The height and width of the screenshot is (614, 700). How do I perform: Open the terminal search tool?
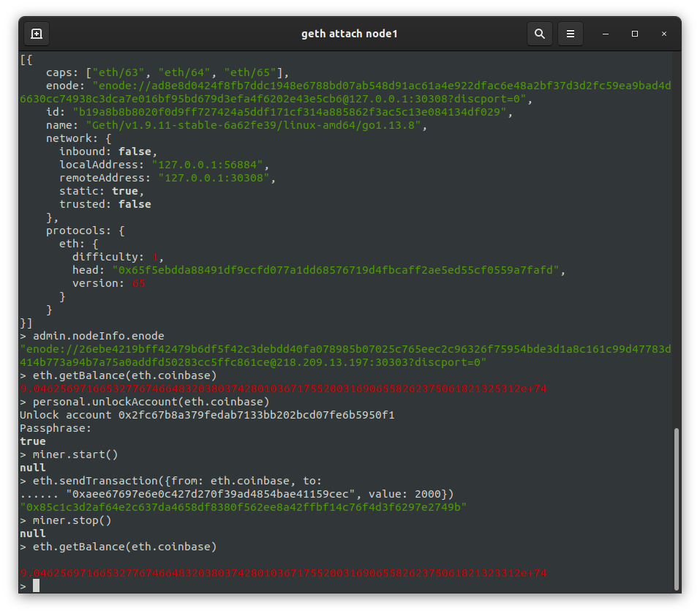(x=539, y=34)
